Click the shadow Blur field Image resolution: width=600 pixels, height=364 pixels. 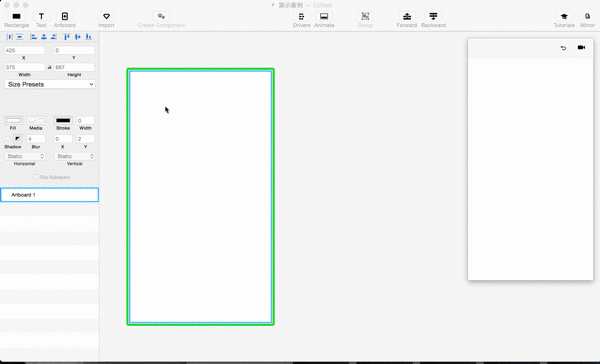[x=36, y=139]
